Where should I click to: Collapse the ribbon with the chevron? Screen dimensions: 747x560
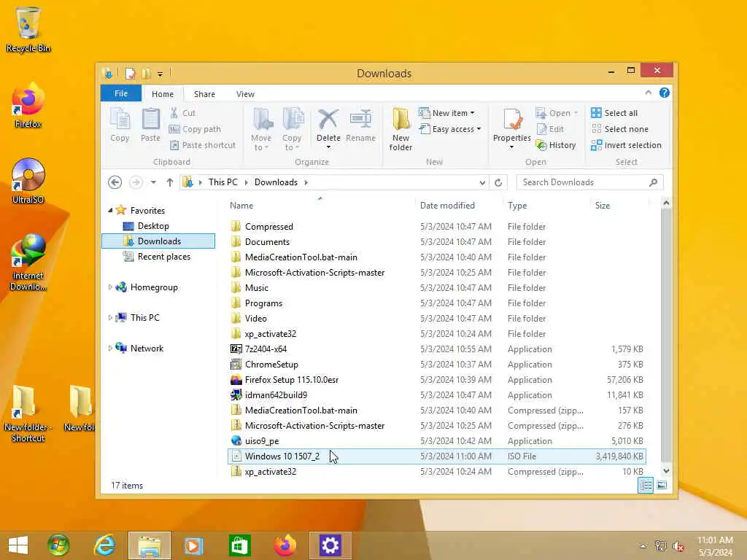point(649,93)
